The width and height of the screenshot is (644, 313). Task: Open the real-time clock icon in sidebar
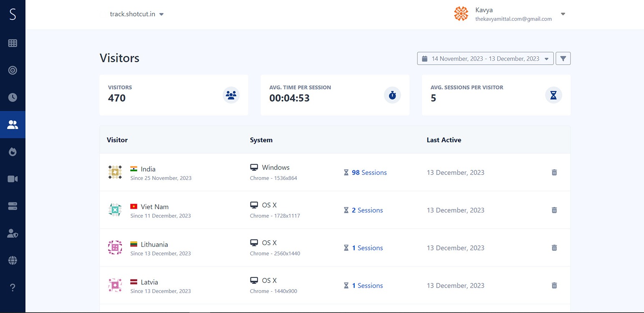point(13,97)
